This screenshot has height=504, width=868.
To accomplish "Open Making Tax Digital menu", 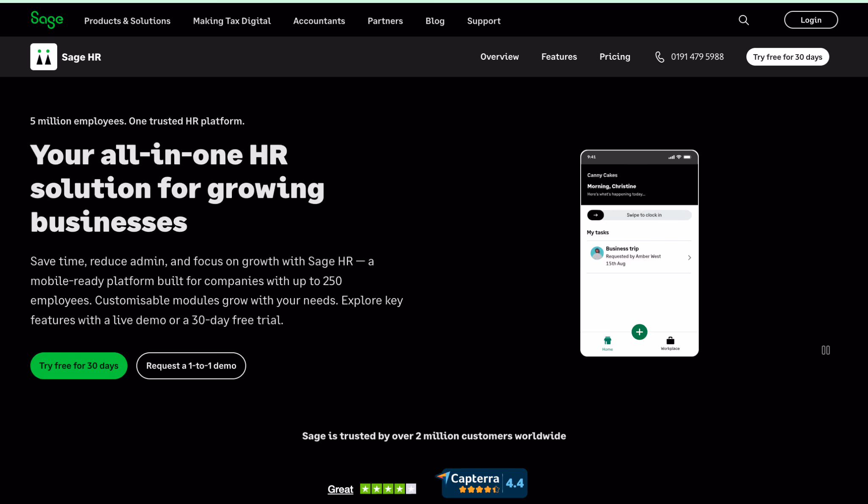I will coord(232,21).
